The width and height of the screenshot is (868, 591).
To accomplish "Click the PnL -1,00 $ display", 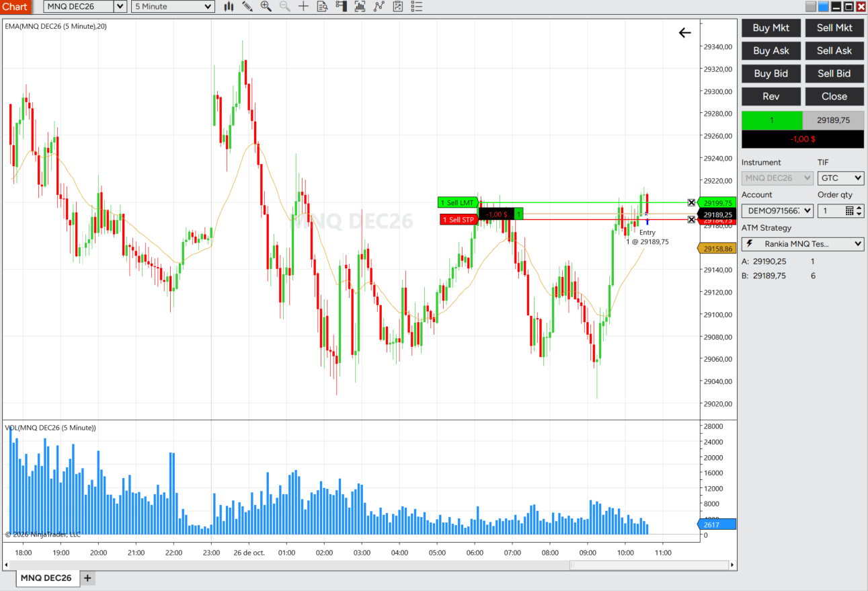I will tap(803, 139).
